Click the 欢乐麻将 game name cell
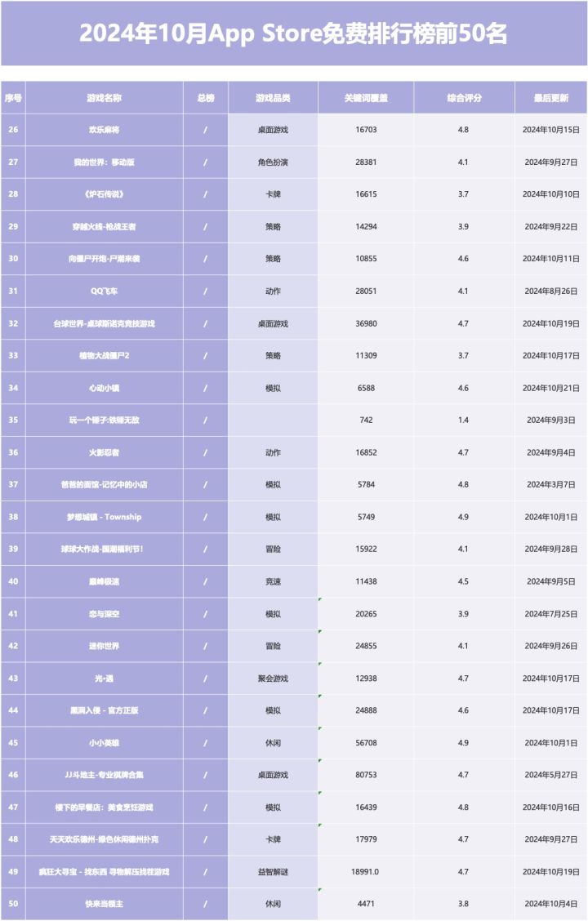The image size is (588, 921). coord(104,130)
